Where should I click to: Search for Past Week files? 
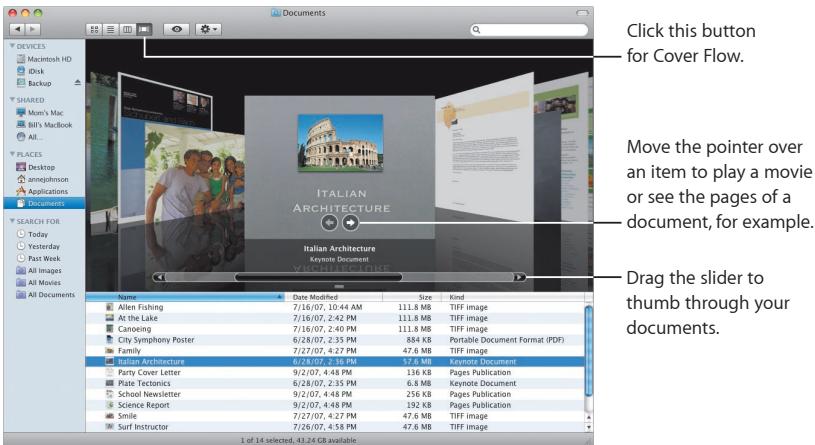tap(38, 258)
